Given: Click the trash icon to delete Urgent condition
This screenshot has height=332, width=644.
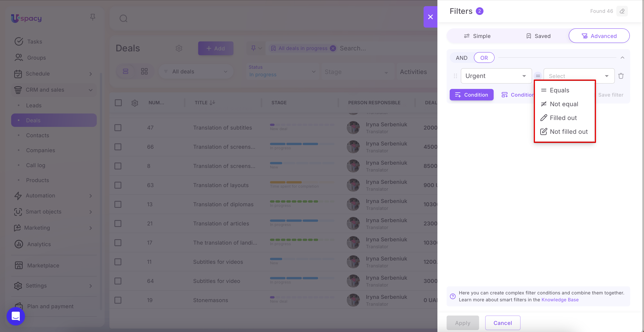Looking at the screenshot, I should click(x=621, y=76).
